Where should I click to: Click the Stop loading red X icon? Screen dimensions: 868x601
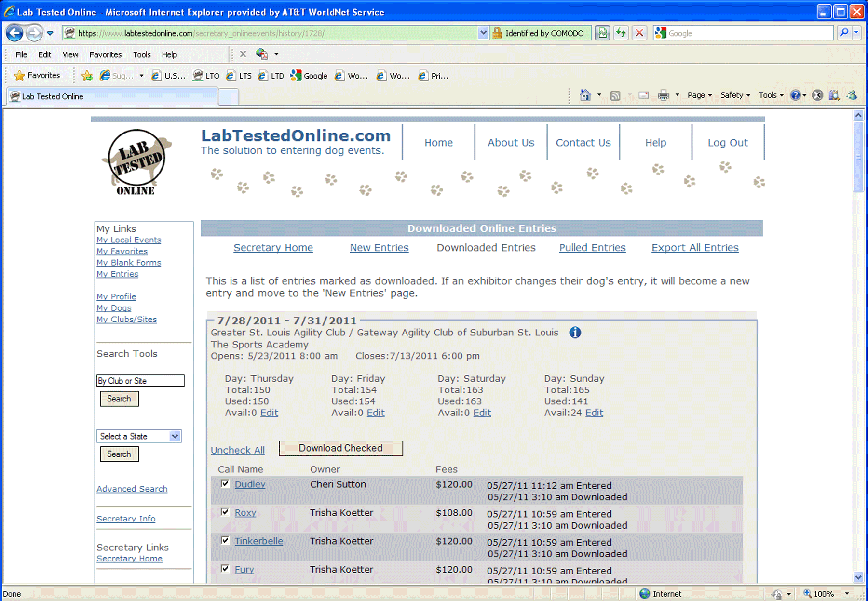point(639,33)
